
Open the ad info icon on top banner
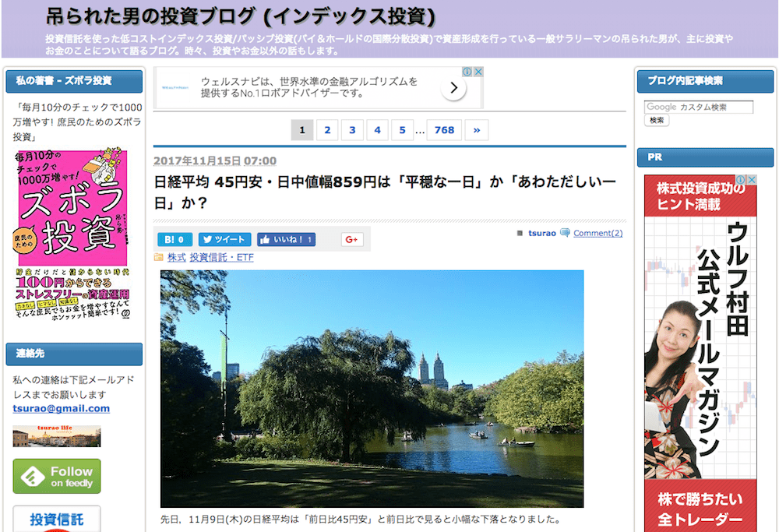pyautogui.click(x=467, y=72)
